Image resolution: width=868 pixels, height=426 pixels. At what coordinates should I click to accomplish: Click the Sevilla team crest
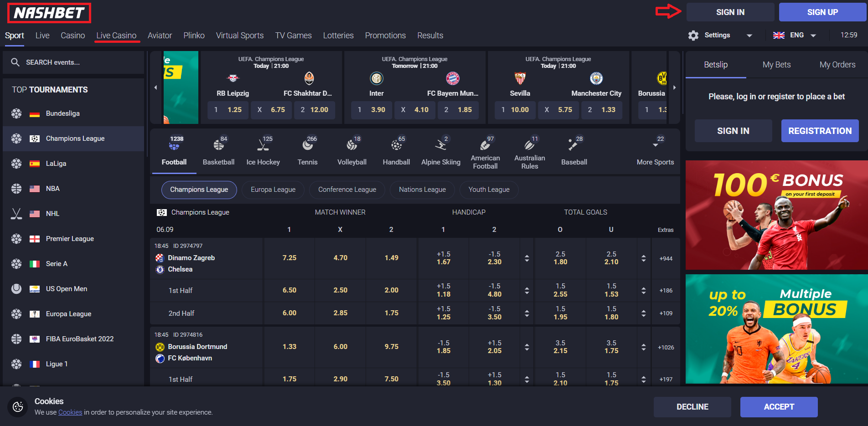pos(520,78)
